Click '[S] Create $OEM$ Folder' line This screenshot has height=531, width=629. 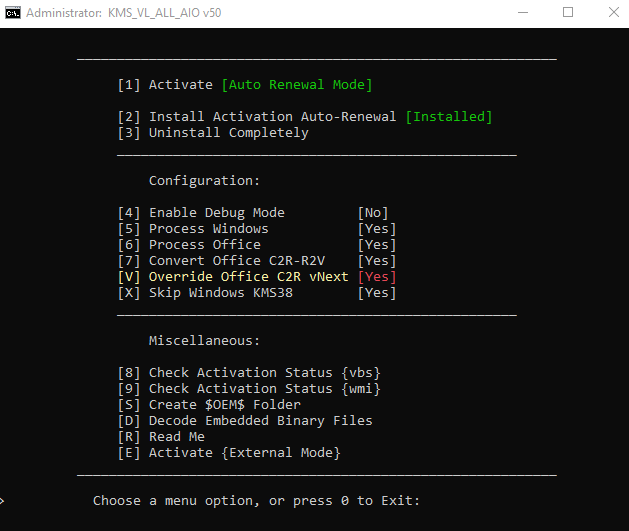coord(209,405)
